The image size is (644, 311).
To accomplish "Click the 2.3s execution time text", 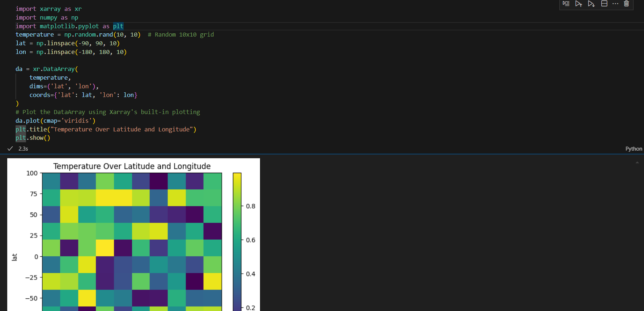I will 23,149.
